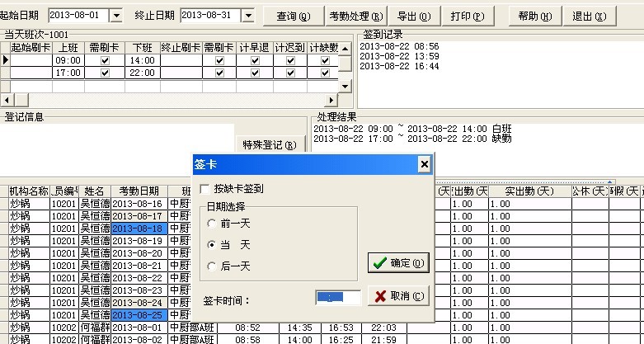The height and width of the screenshot is (344, 644).
Task: Open the 终止日期 date dropdown
Action: click(247, 16)
